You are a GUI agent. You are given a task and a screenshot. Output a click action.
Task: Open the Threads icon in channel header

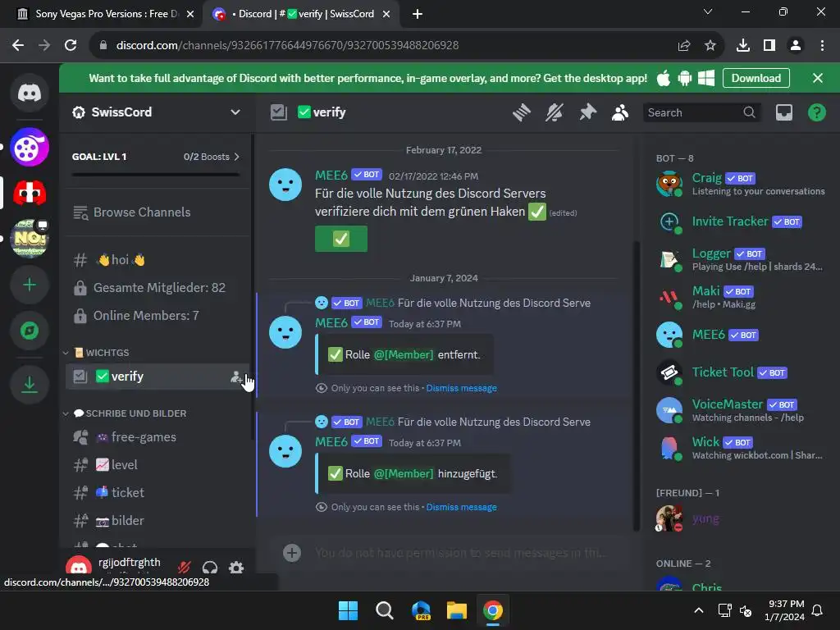pyautogui.click(x=521, y=112)
